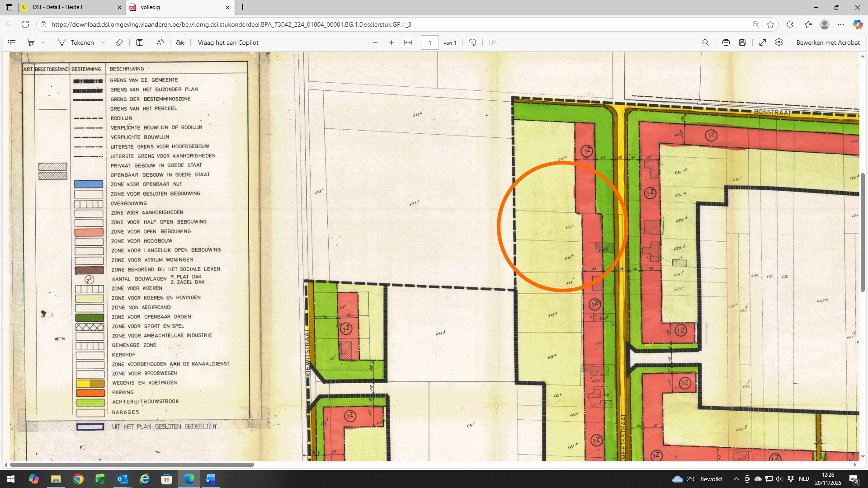Open the table of contents sidebar
The width and height of the screenshot is (868, 488).
click(x=12, y=42)
